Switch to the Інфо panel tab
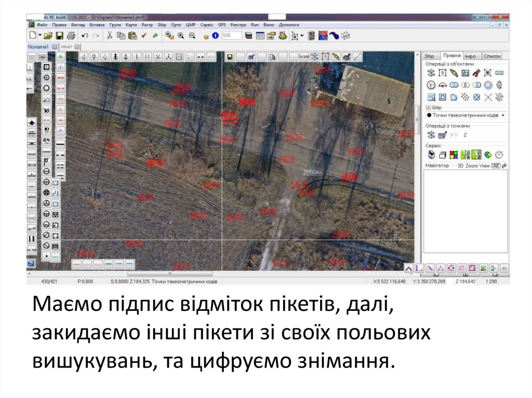The width and height of the screenshot is (532, 398). (x=470, y=56)
